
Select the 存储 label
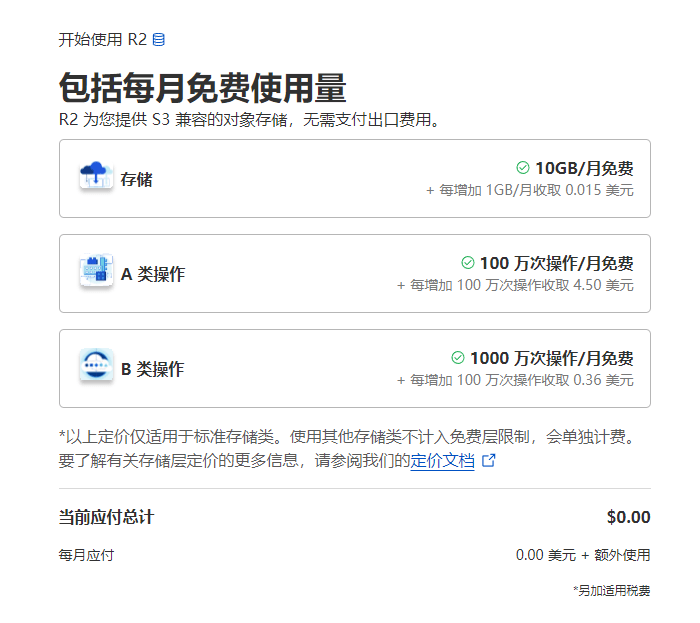click(136, 180)
